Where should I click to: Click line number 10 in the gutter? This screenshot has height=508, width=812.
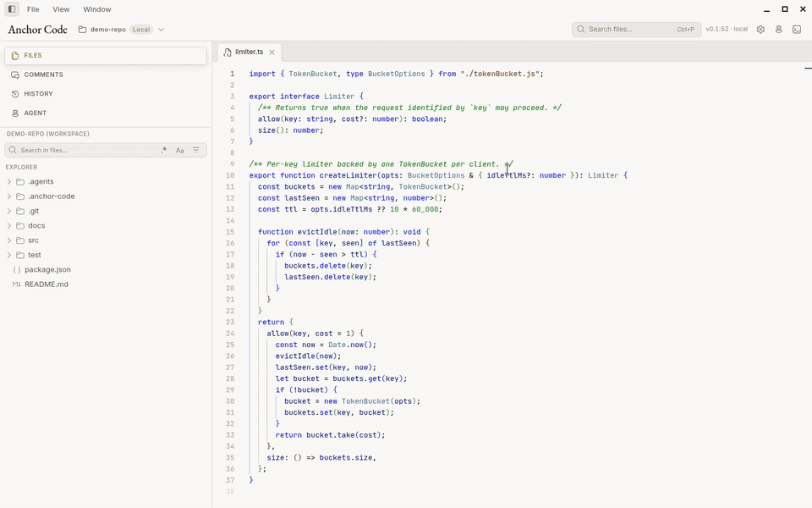(x=230, y=176)
